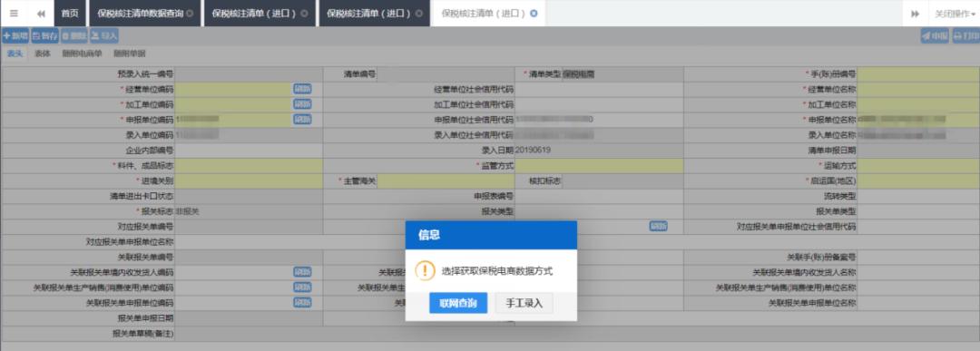The height and width of the screenshot is (351, 980).
Task: Click the 预录入统一编号 field
Action: click(249, 73)
